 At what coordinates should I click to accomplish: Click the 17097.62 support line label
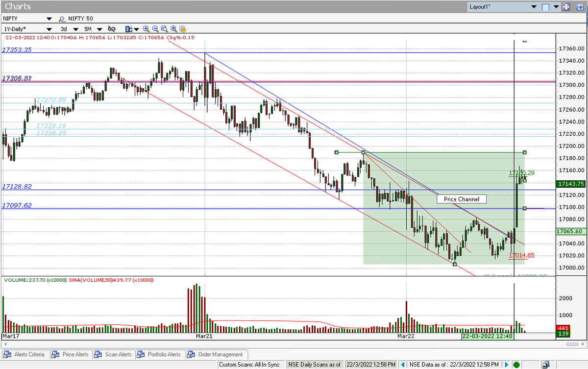click(x=17, y=205)
